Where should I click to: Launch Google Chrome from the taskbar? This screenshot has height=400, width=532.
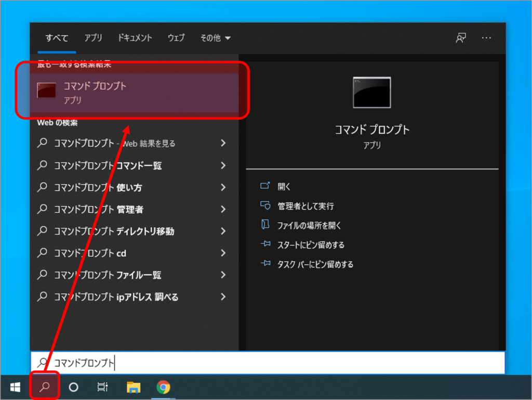(x=163, y=387)
